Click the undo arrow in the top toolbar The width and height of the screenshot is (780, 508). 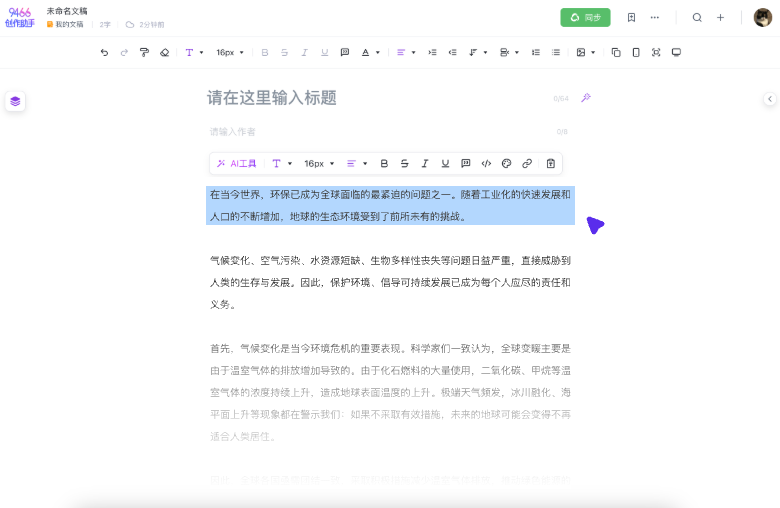[x=104, y=52]
